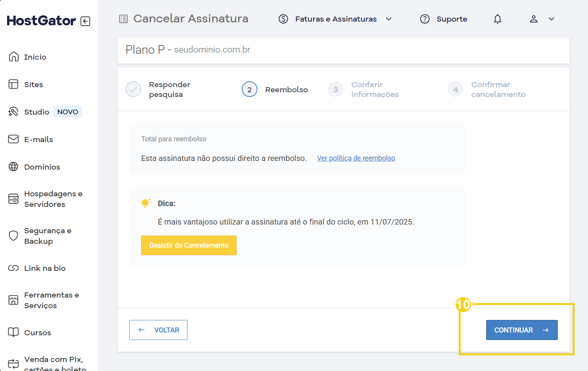Open the Ver política de reembolso link
The width and height of the screenshot is (588, 371).
tap(356, 158)
